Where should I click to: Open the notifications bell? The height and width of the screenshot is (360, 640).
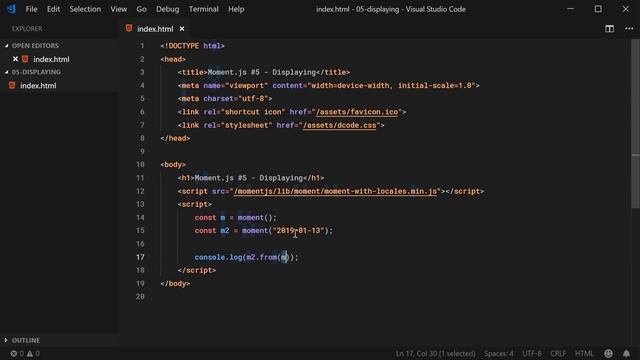click(x=626, y=353)
